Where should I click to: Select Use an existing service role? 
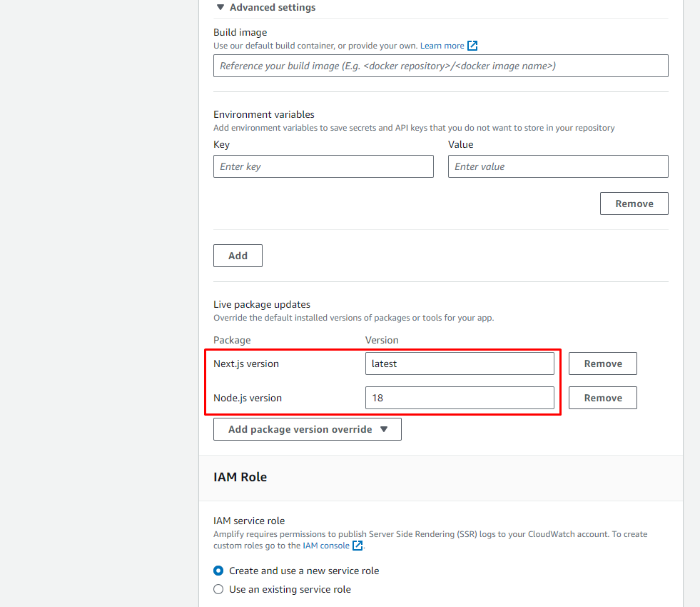[219, 589]
